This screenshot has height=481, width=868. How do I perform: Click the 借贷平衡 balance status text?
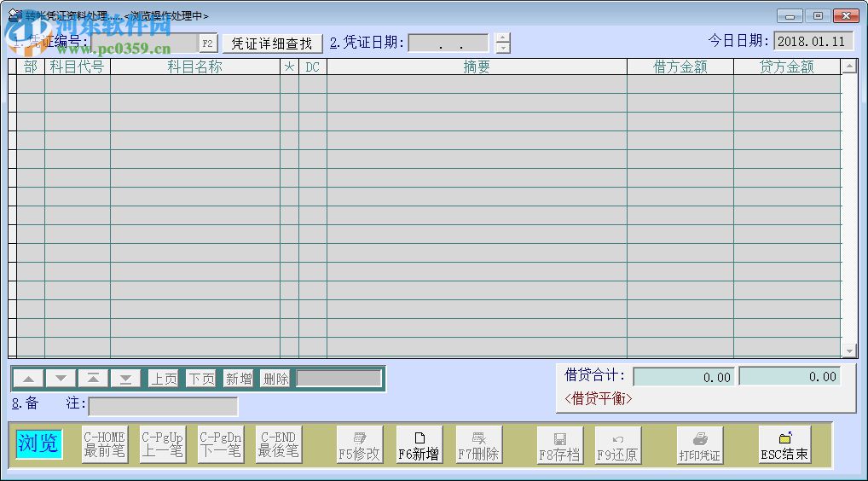point(599,398)
